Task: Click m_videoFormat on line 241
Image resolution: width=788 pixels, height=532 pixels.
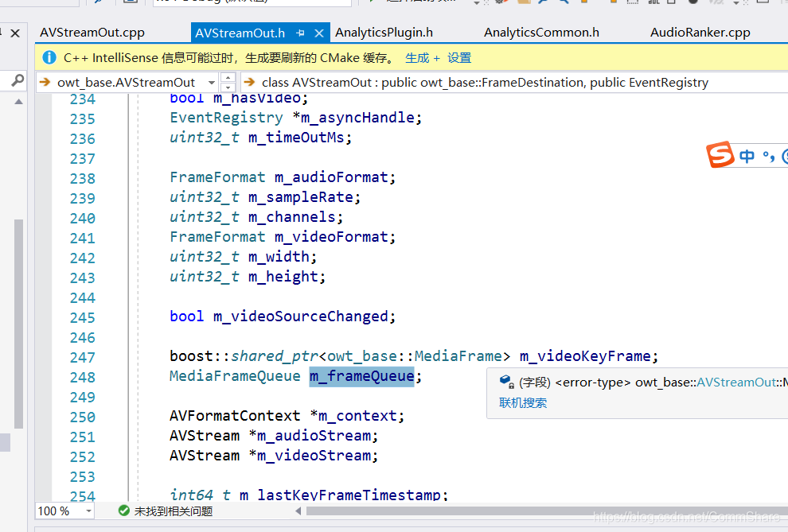Action: coord(331,237)
